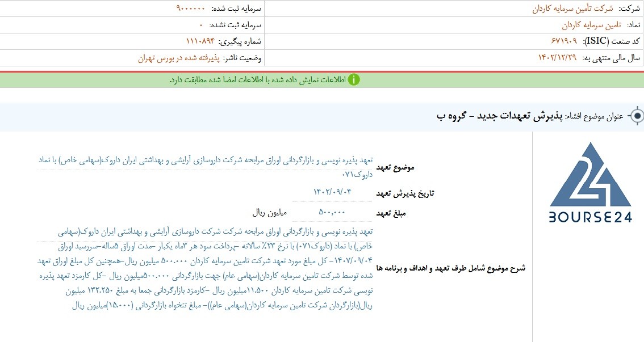Click the 'سال مالی منتهی به' label
The image size is (644, 342).
point(610,58)
